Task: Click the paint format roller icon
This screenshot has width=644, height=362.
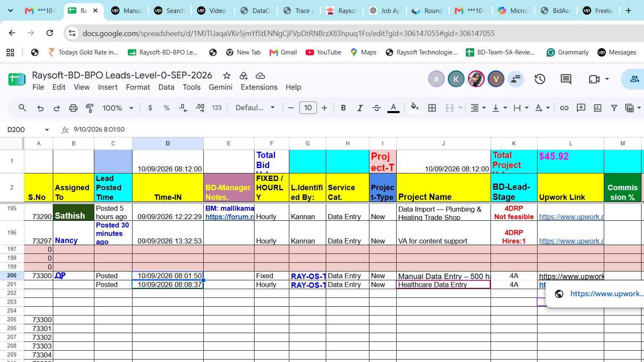Action: click(x=90, y=108)
